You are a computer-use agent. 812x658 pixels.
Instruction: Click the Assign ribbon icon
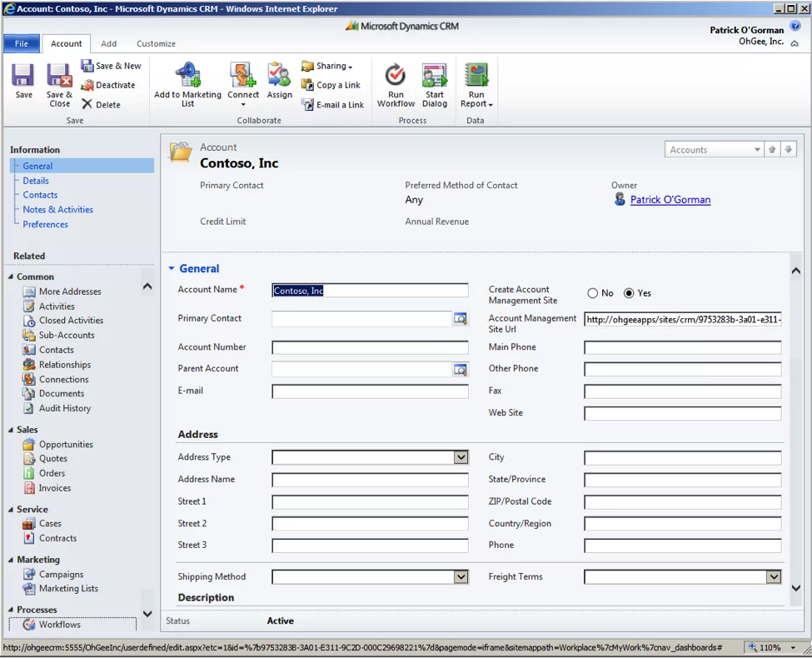point(279,75)
